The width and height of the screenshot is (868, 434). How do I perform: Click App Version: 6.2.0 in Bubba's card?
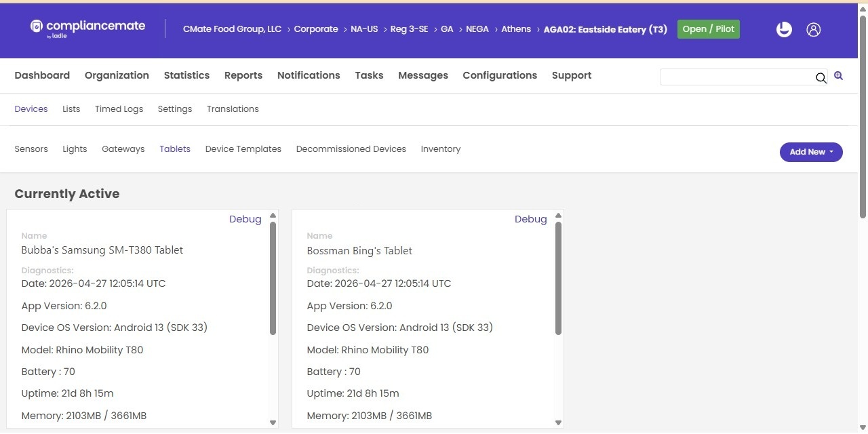[x=64, y=306]
